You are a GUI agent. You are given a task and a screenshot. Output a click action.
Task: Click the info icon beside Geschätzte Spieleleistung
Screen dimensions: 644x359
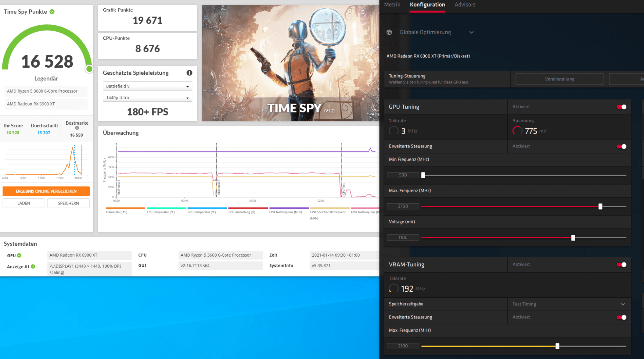tap(189, 73)
